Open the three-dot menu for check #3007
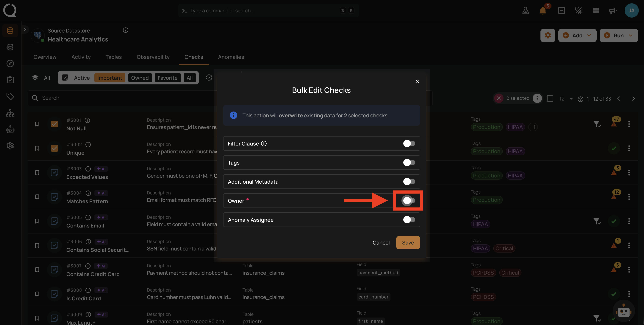 tap(629, 270)
